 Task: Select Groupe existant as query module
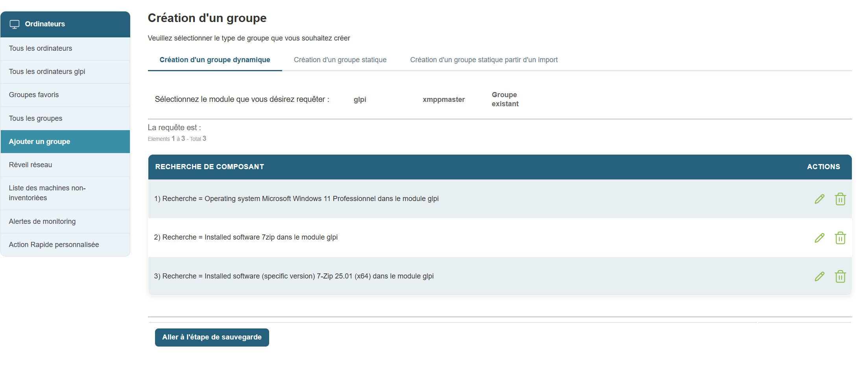(505, 100)
